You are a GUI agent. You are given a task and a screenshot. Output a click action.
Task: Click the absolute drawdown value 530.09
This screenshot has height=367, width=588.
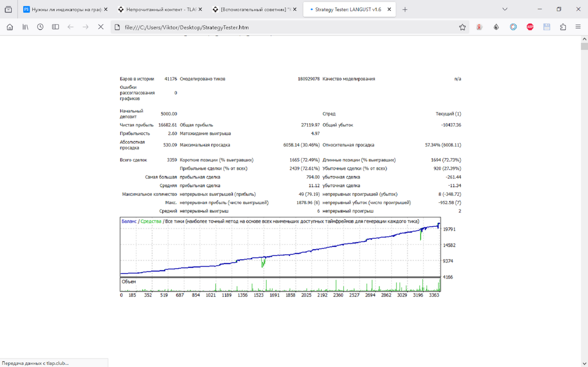tap(170, 145)
